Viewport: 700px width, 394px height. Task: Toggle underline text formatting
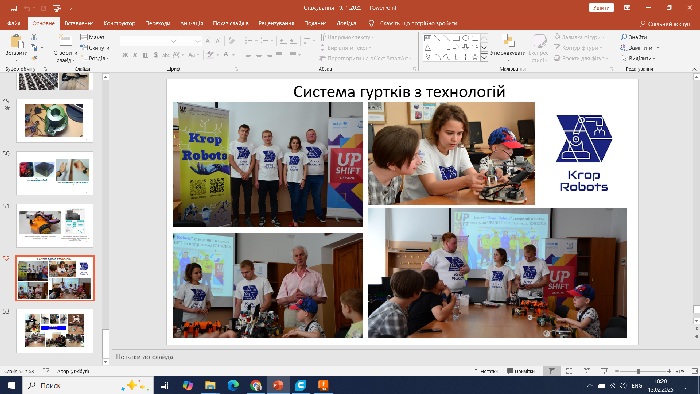tap(145, 55)
